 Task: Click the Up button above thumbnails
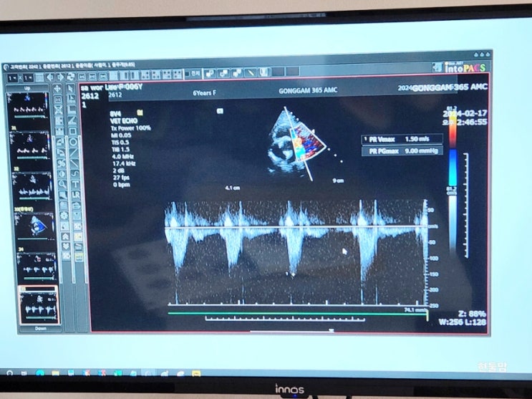click(x=27, y=88)
